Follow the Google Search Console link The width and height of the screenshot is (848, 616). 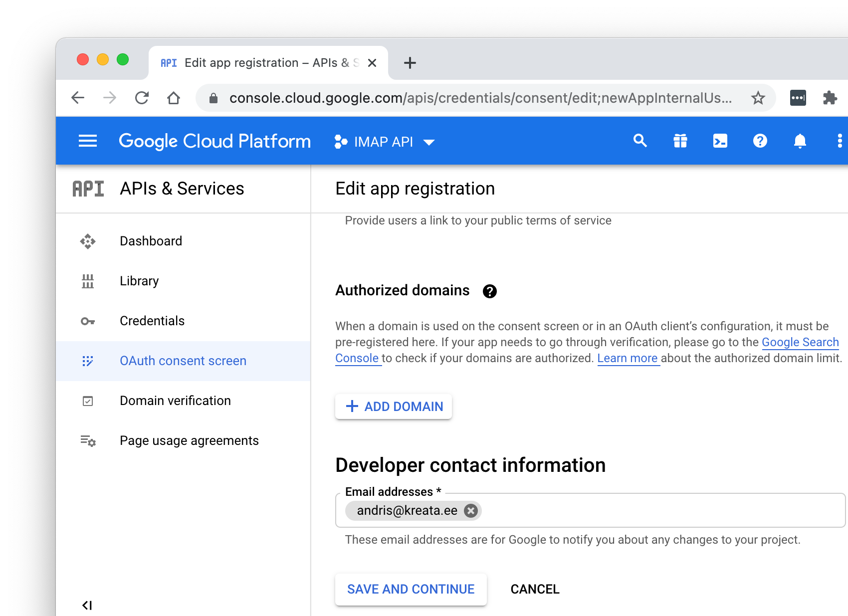pyautogui.click(x=800, y=342)
